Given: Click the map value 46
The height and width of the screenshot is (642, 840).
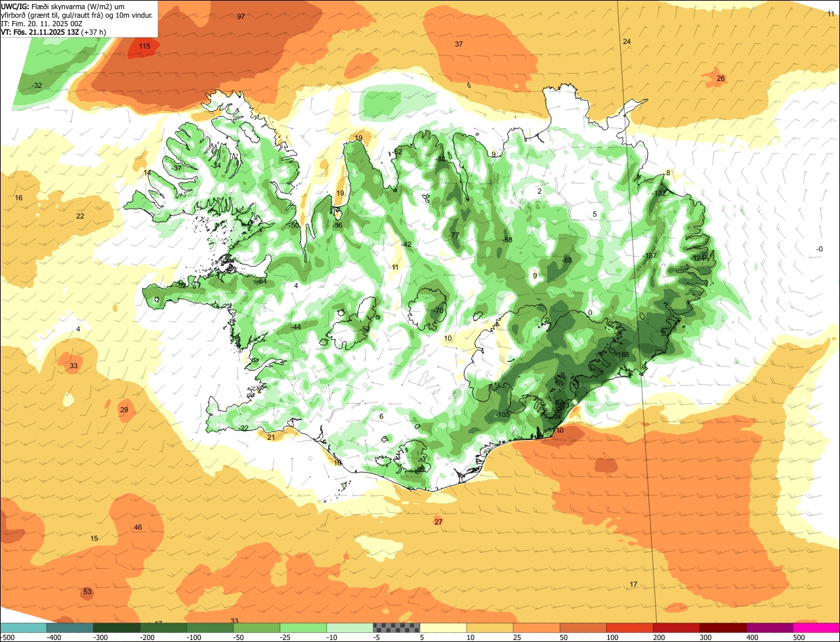Looking at the screenshot, I should 138,528.
